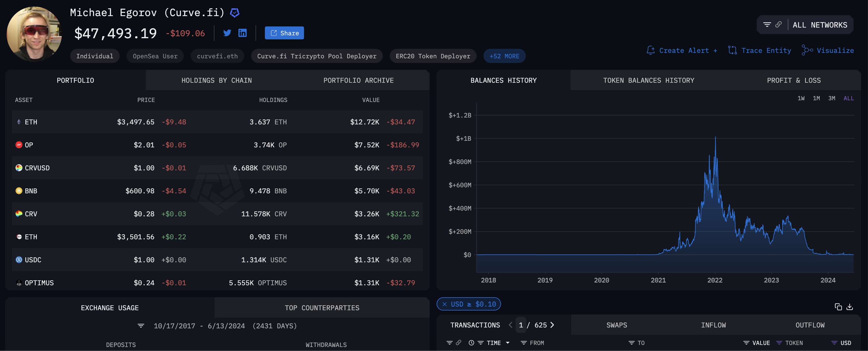
Task: Click the USDC token icon
Action: (19, 259)
